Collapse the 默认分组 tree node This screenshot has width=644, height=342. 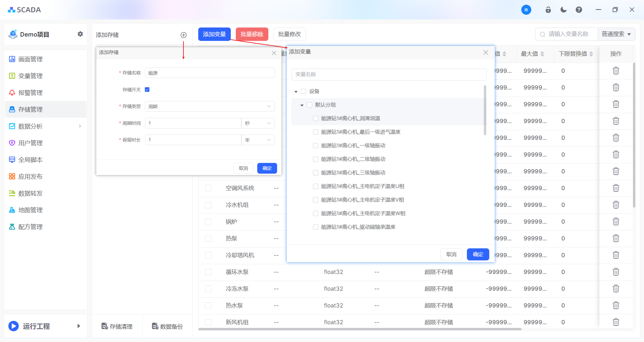(x=302, y=105)
